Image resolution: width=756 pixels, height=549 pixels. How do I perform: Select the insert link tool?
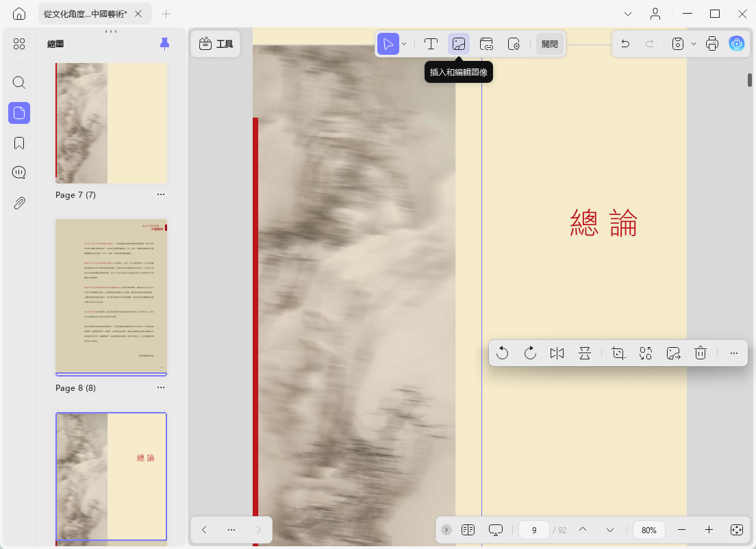click(486, 44)
